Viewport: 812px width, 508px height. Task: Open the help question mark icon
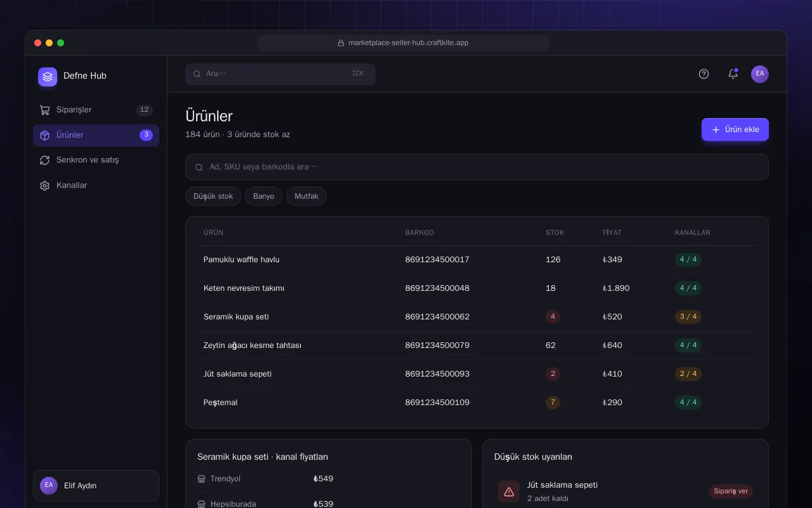coord(704,74)
